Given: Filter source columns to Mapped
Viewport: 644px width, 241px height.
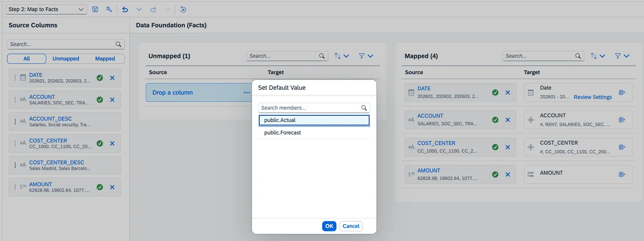Looking at the screenshot, I should coord(105,58).
